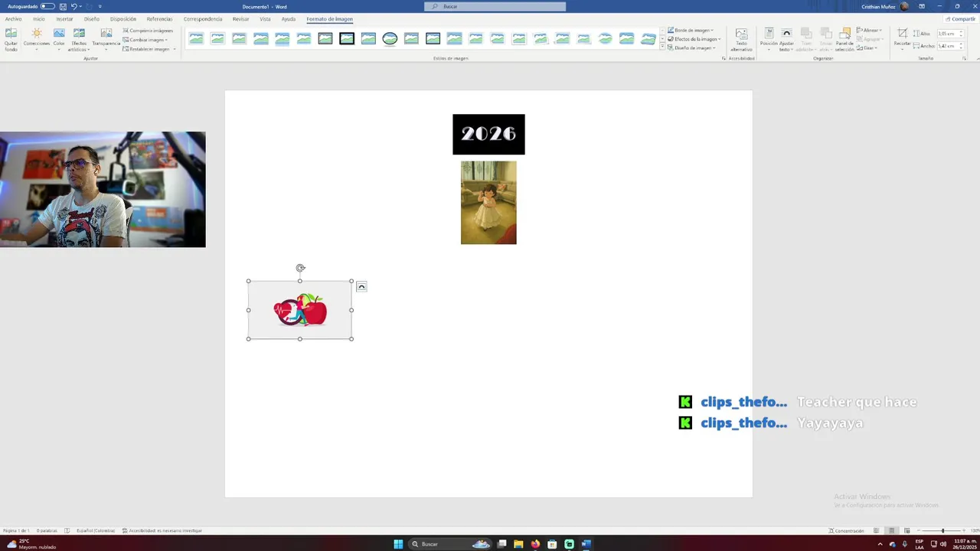980x551 pixels.
Task: Switch to the Disposición tab
Action: pos(123,19)
